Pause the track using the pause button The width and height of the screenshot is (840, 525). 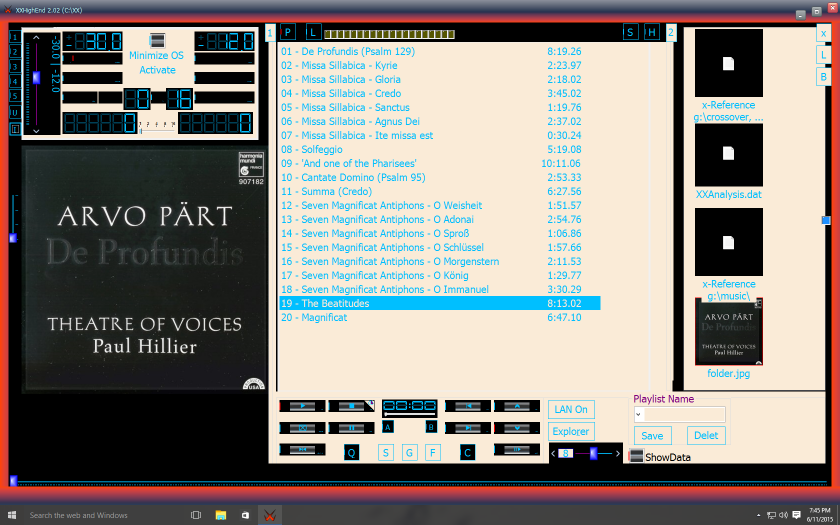pos(351,428)
